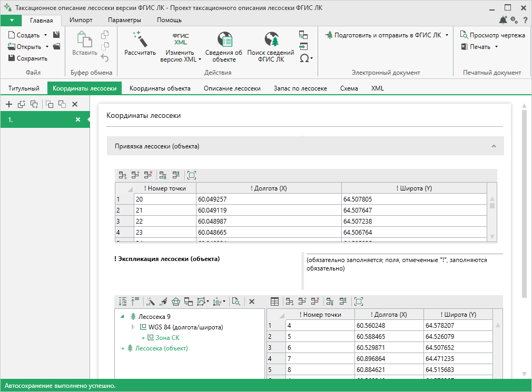Viewport: 532px width, 392px height.
Task: Expand the Печать dropdown arrow
Action: 496,47
